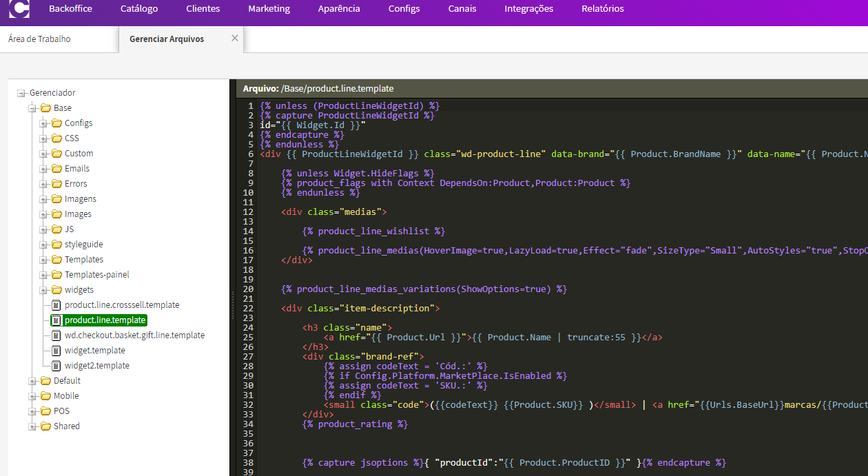Expand the Mobile folder
The height and width of the screenshot is (476, 868).
[32, 396]
